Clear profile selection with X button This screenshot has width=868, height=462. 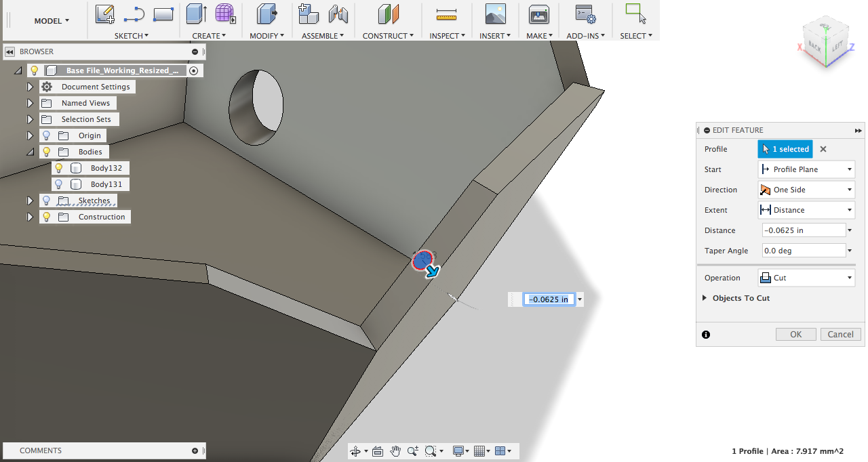tap(823, 149)
